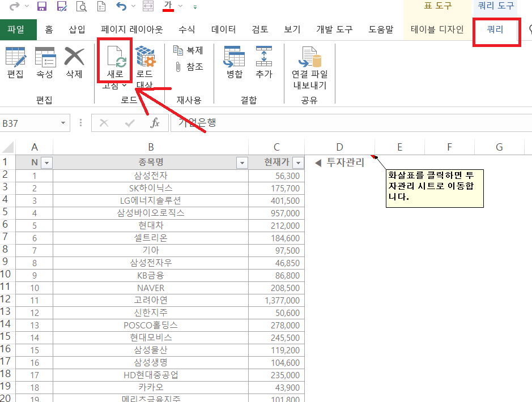Click the fx Insert Function icon
Screen dimensions: 532x402
155,123
